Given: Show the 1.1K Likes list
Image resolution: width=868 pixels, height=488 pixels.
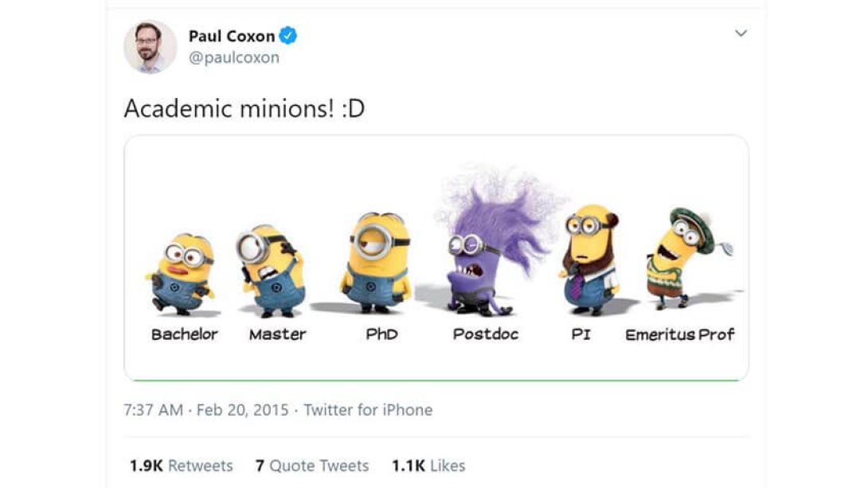Looking at the screenshot, I should click(x=428, y=466).
